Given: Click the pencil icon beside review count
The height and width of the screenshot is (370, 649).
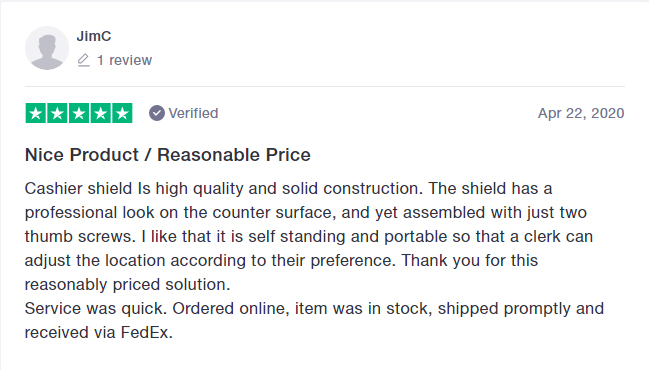Looking at the screenshot, I should click(84, 60).
